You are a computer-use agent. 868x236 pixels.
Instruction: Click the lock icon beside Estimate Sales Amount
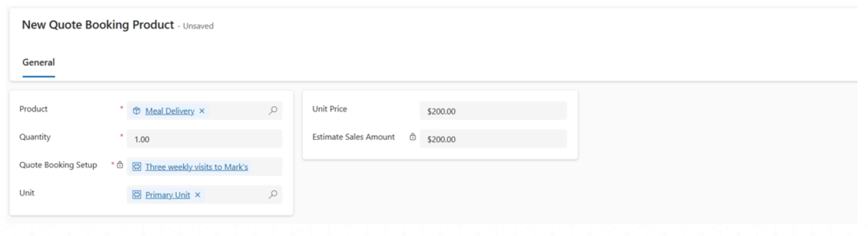[x=413, y=137]
